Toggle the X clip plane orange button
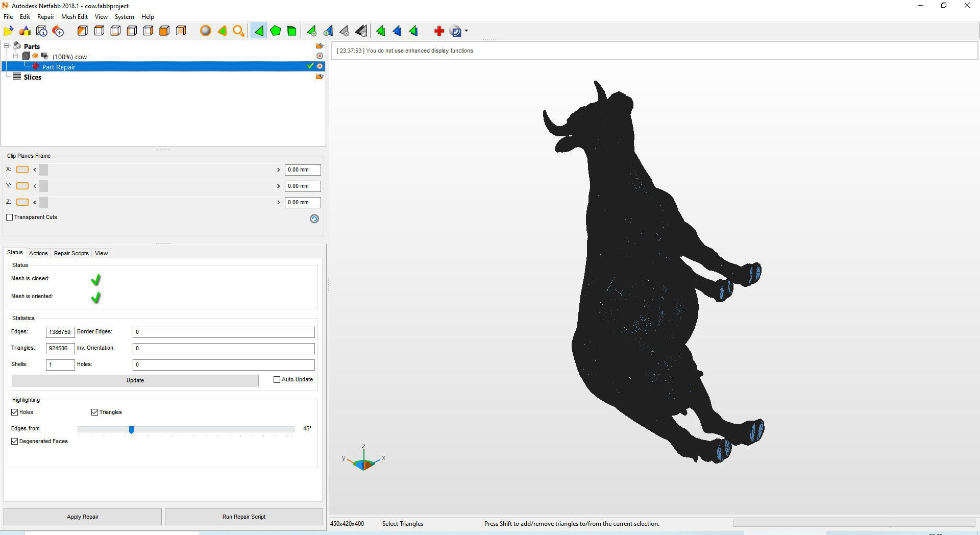 [22, 169]
